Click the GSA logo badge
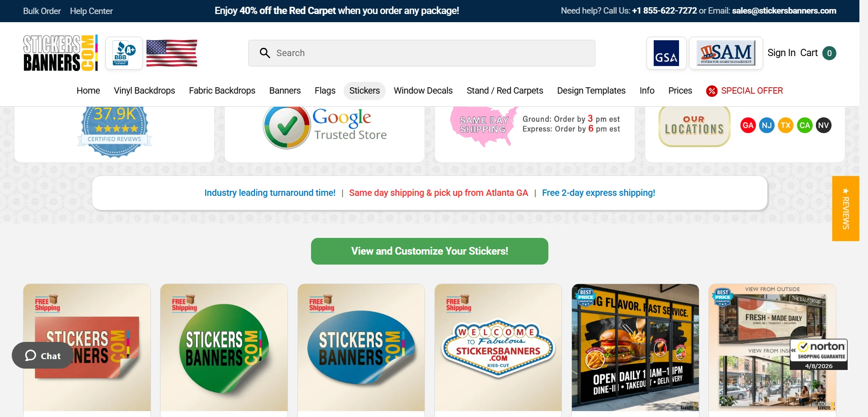This screenshot has height=417, width=868. pyautogui.click(x=666, y=53)
